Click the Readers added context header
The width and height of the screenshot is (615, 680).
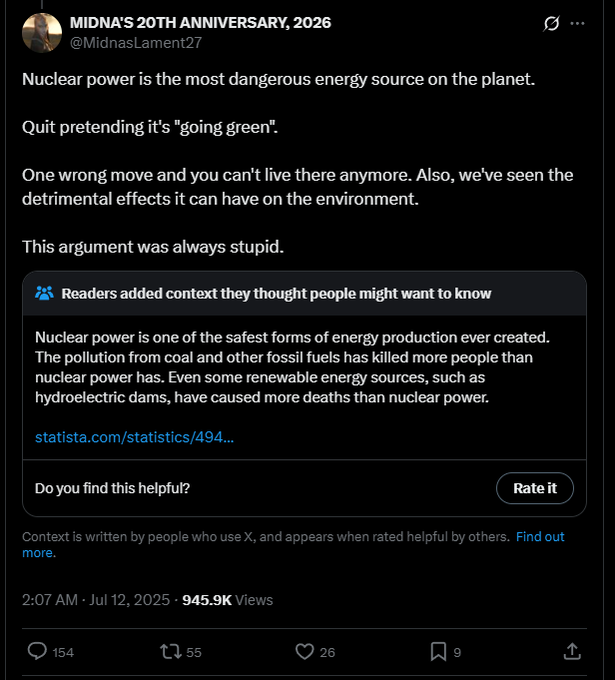pos(276,293)
